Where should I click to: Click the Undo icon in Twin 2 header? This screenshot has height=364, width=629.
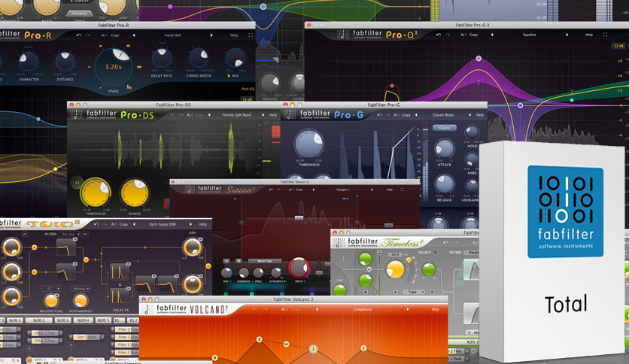point(96,225)
